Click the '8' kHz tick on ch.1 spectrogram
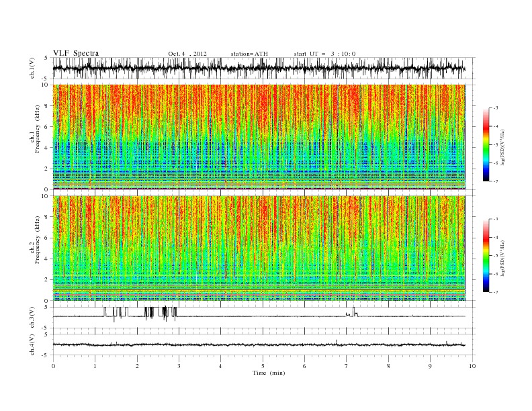Viewport: 532px width, 411px height. (x=47, y=106)
